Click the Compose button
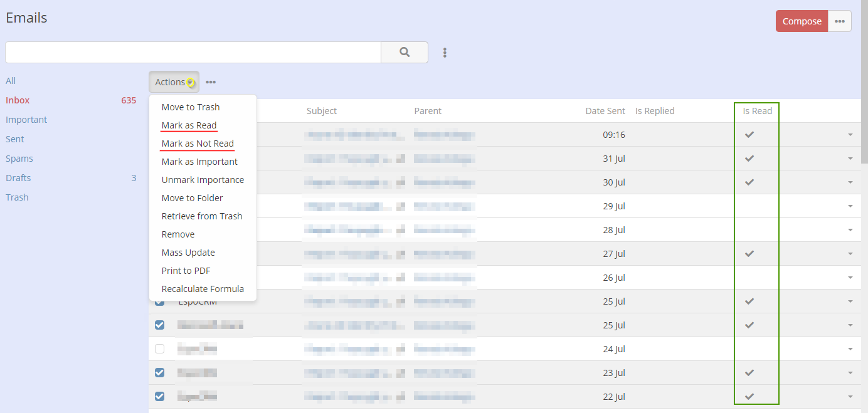Viewport: 868px width, 413px height. pos(802,21)
